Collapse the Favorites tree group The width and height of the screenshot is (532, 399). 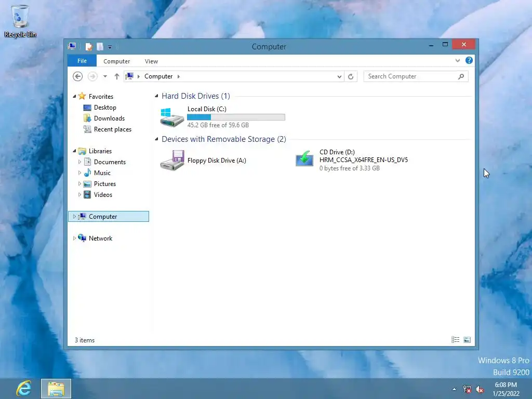[74, 96]
